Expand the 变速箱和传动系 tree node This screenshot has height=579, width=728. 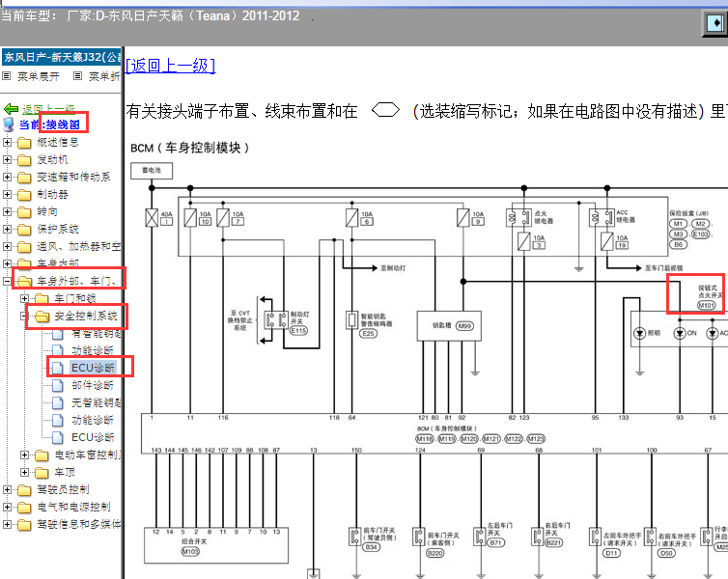point(7,178)
